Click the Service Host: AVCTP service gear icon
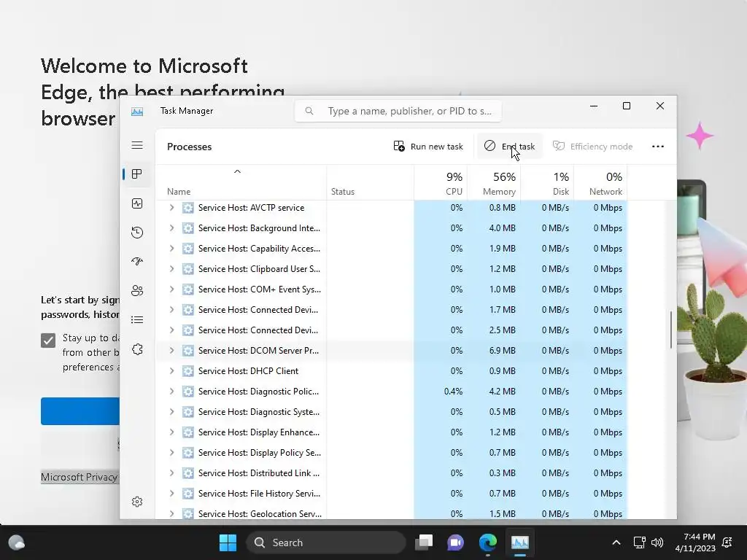Viewport: 747px width, 560px height. tap(188, 208)
